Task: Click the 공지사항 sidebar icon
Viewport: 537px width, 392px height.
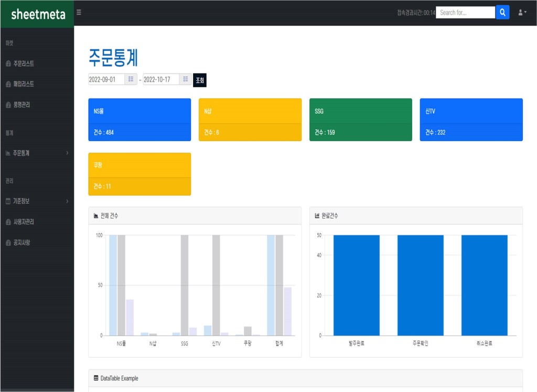Action: click(8, 243)
